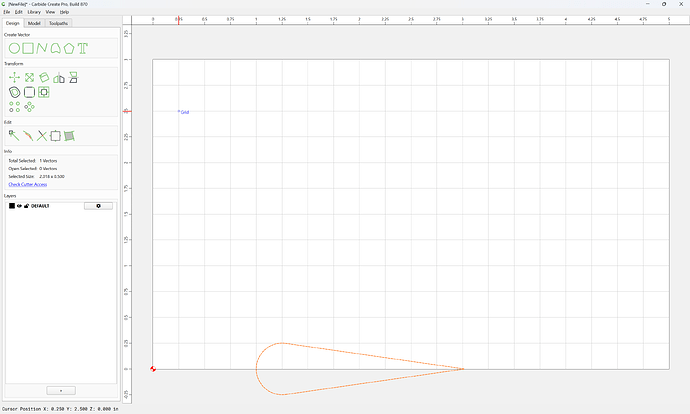Screen dimensions: 690x414
Task: Select the Curve create vector tool
Action: pos(55,48)
